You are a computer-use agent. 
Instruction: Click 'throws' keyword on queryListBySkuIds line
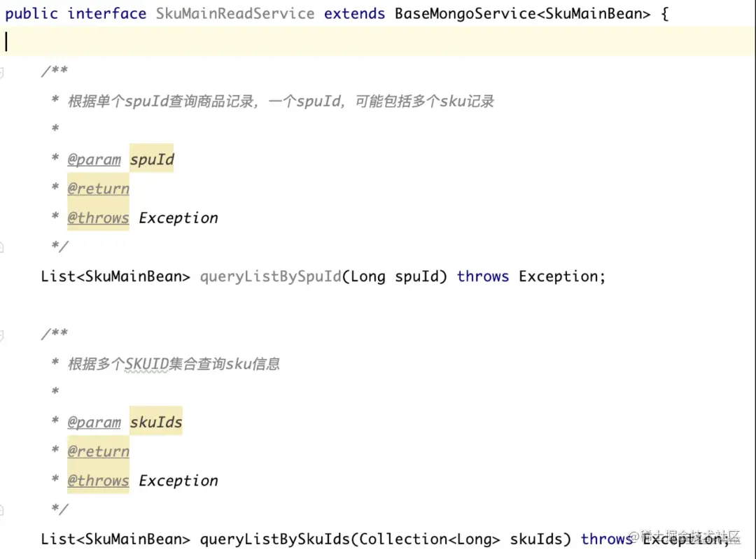click(606, 539)
